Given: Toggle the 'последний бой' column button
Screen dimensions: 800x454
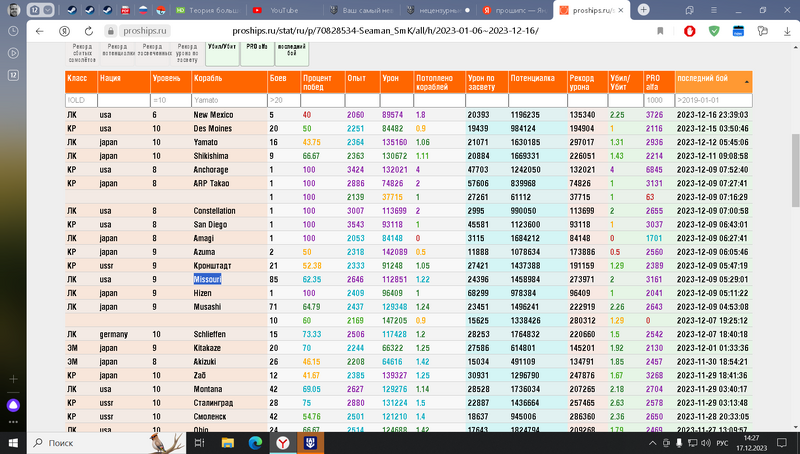Looking at the screenshot, I should click(292, 53).
